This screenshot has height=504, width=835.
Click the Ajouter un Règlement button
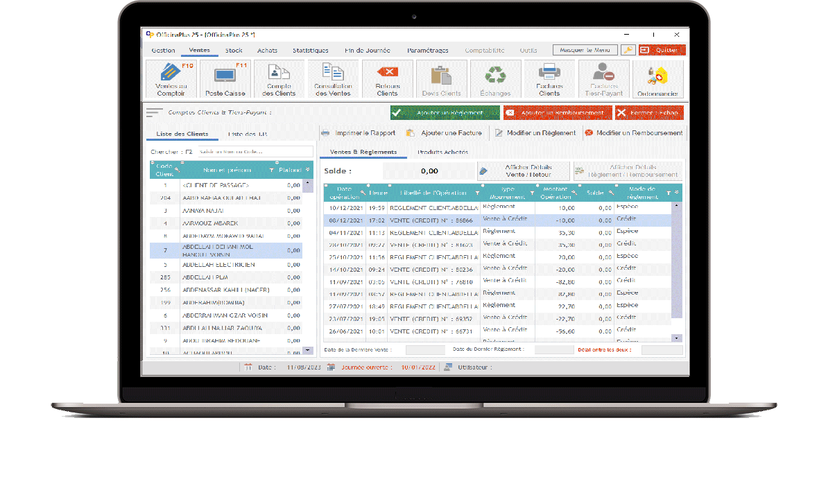click(x=445, y=113)
